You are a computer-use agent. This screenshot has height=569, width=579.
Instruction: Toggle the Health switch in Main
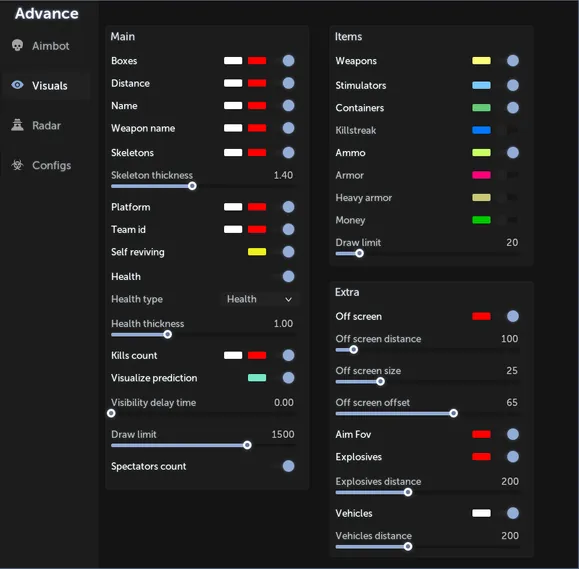[285, 277]
